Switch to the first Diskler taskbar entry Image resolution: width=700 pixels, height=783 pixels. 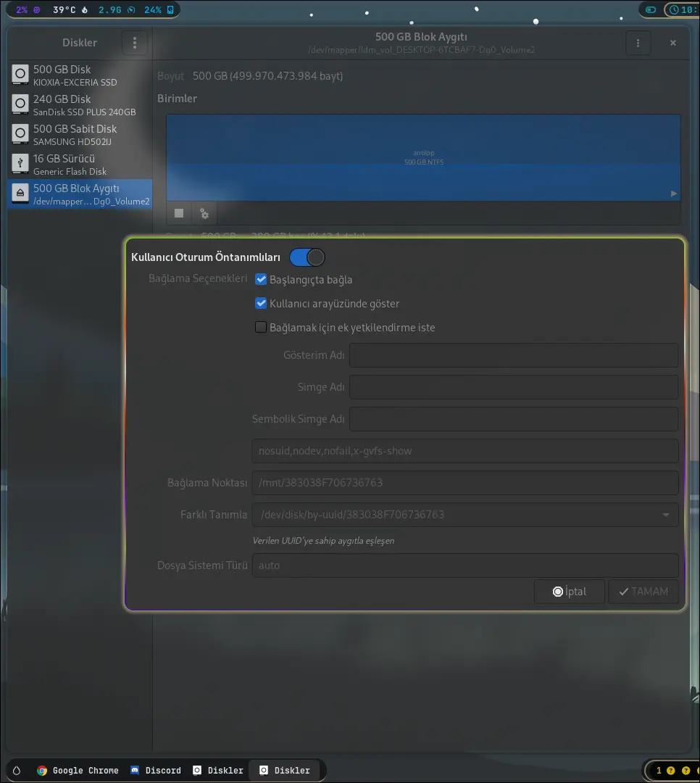pos(218,771)
